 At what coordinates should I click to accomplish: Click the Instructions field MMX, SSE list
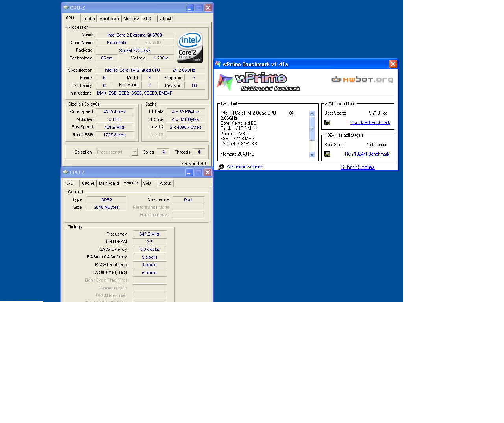[x=150, y=93]
